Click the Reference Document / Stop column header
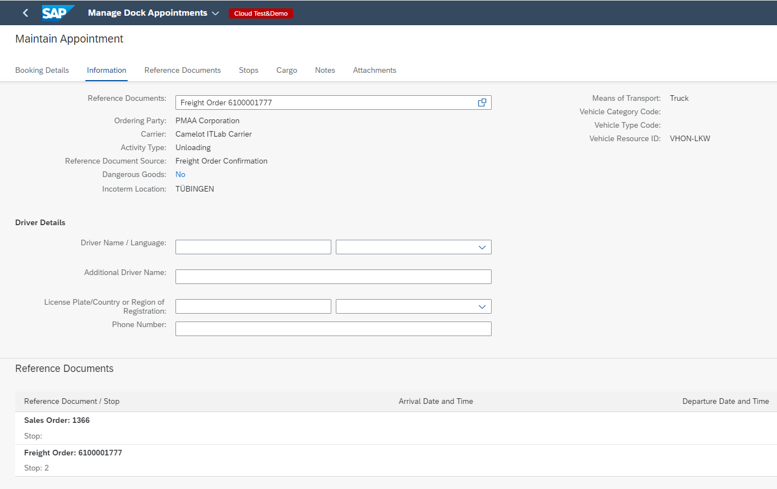 pos(71,401)
